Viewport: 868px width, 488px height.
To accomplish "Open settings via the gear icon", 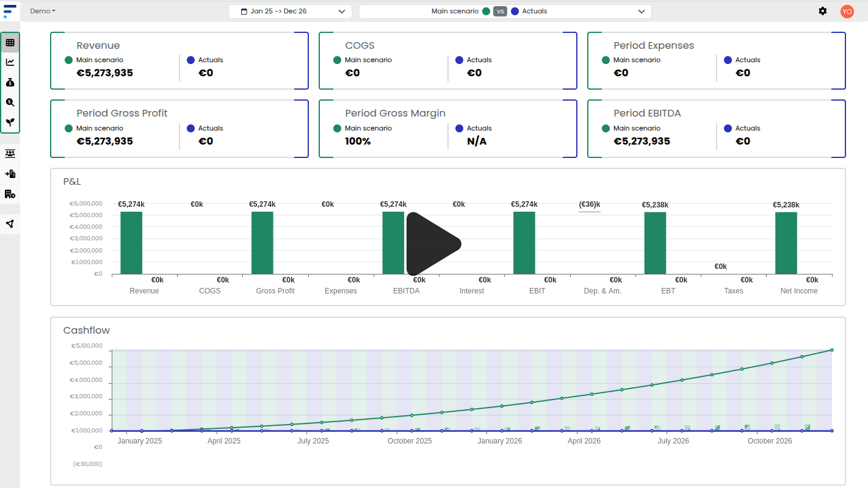I will 823,11.
